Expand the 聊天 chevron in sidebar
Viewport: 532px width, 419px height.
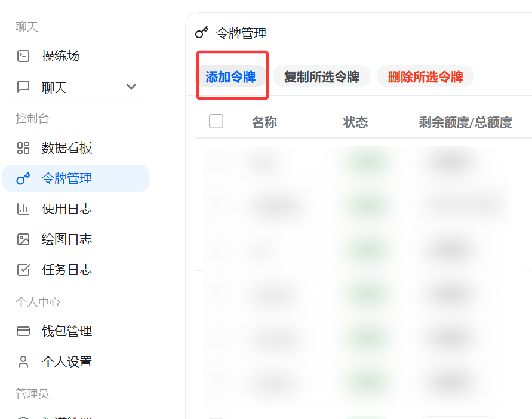pos(131,87)
